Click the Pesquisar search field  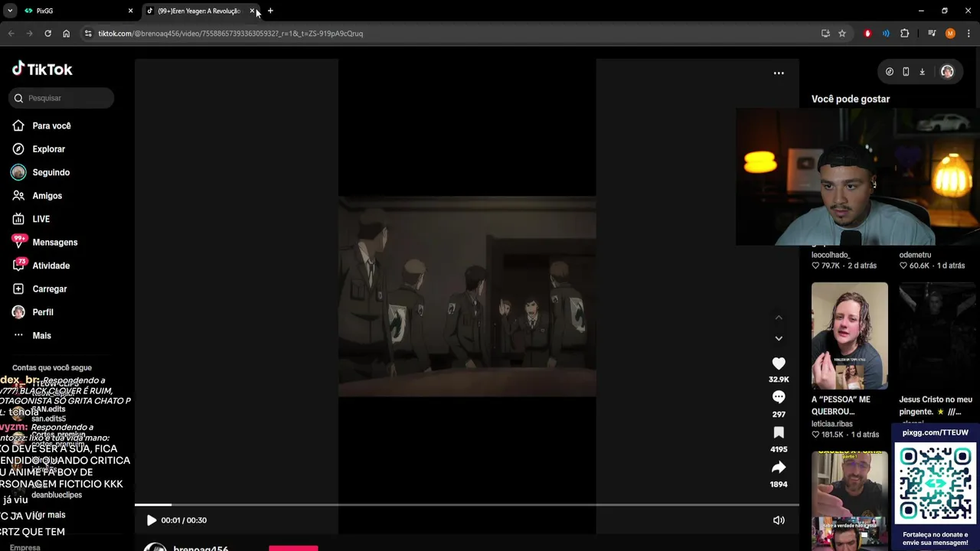click(x=62, y=98)
